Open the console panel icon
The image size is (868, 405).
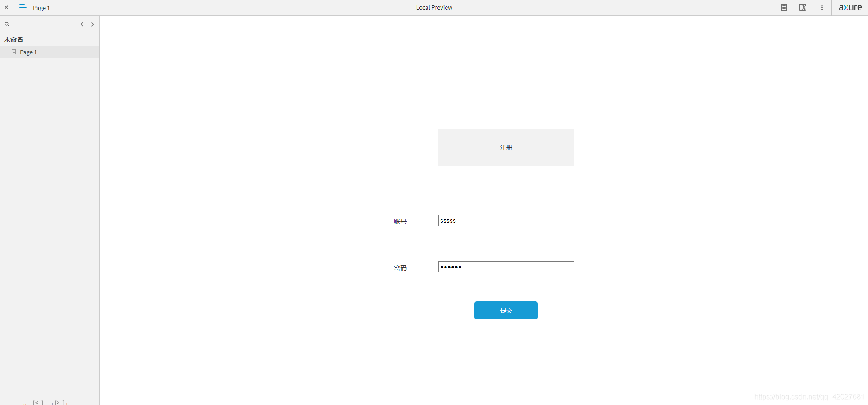coord(803,7)
